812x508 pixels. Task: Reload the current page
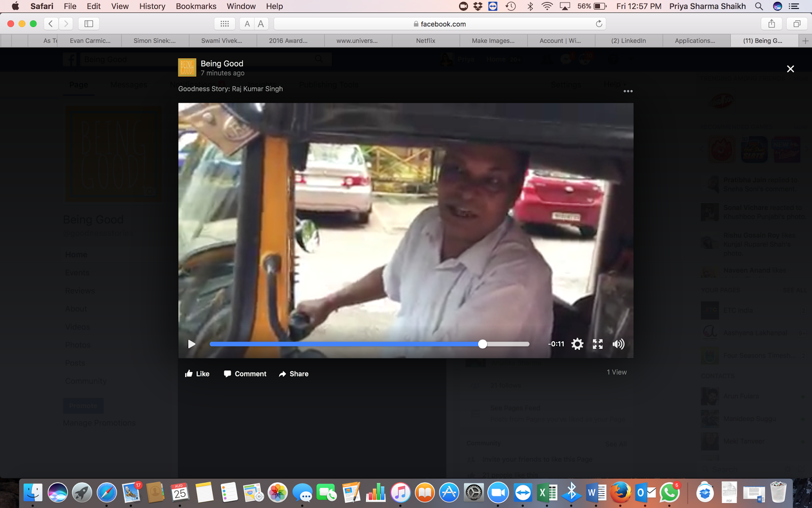599,24
